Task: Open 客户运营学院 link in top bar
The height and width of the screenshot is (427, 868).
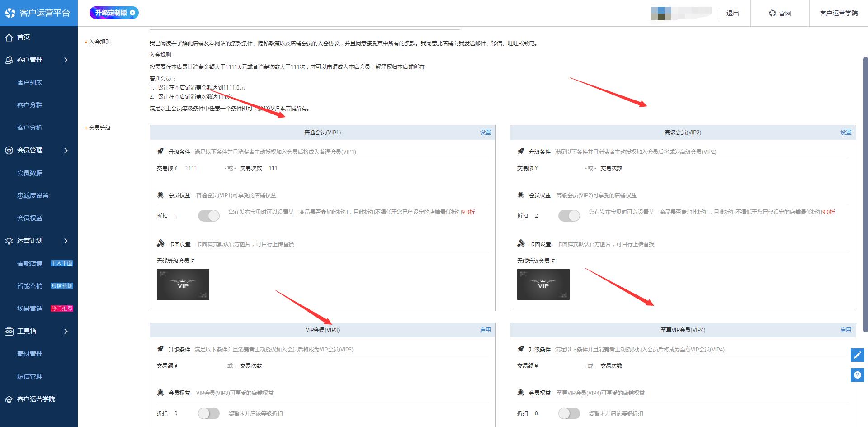Action: pos(839,13)
